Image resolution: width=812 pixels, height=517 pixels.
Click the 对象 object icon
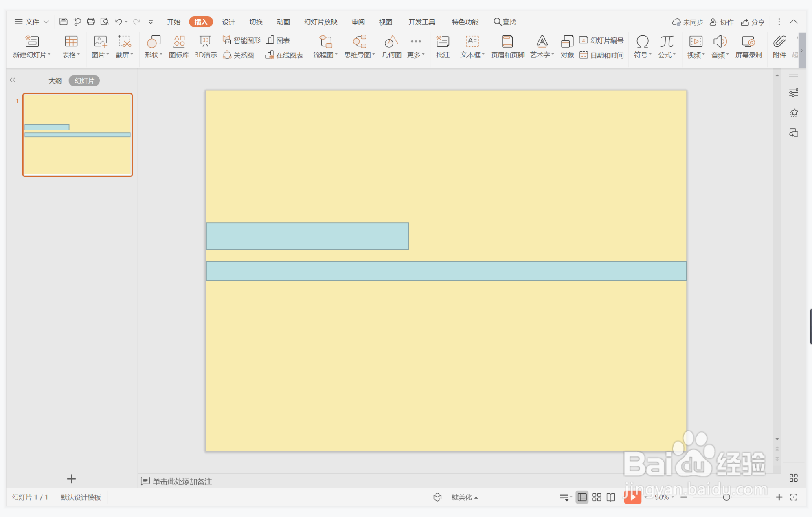pyautogui.click(x=567, y=46)
